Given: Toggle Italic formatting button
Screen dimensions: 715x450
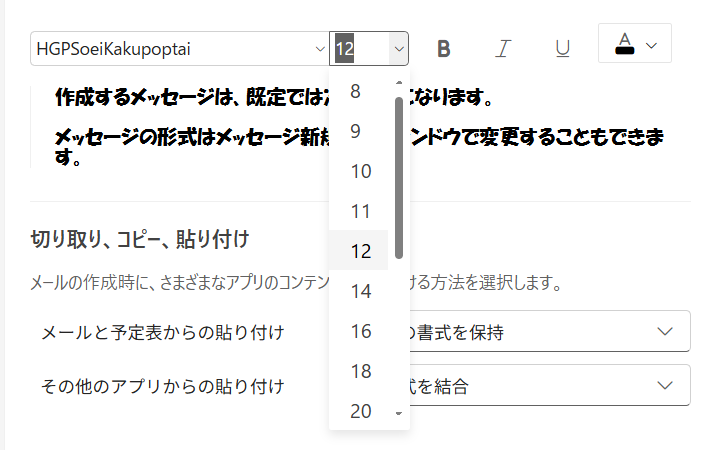Looking at the screenshot, I should [504, 49].
